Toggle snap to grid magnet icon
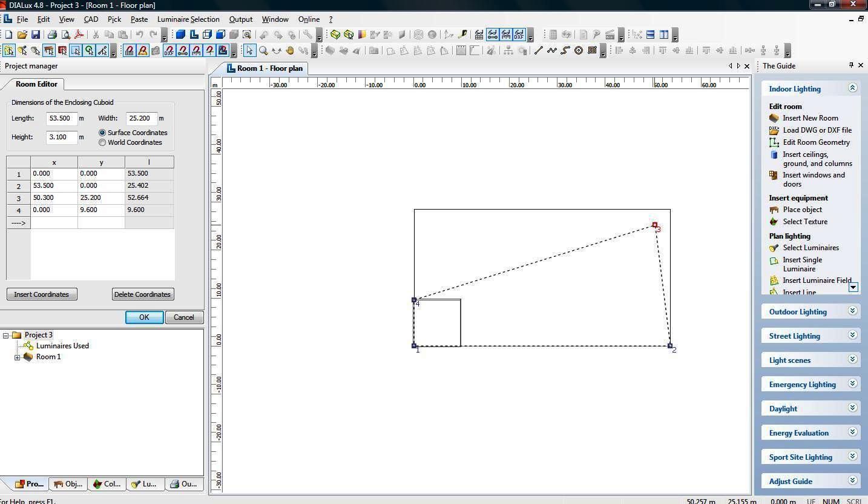Viewport: 868px width, 504px height. [130, 51]
